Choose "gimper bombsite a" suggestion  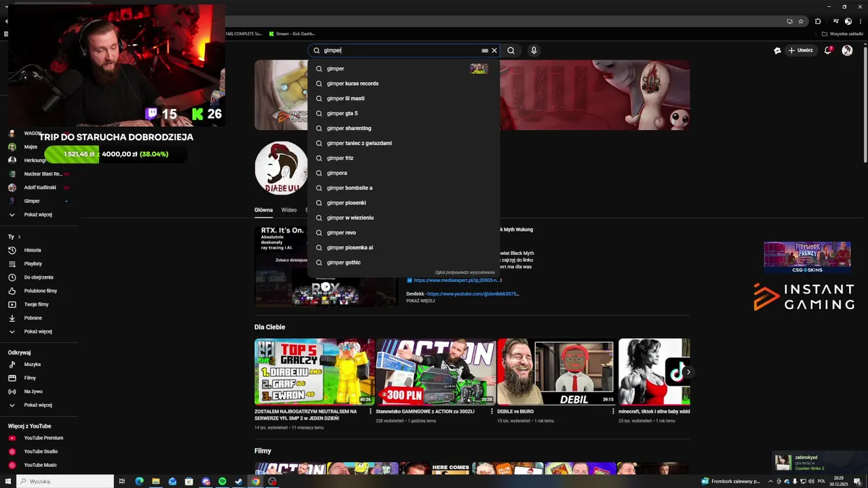[x=403, y=188]
